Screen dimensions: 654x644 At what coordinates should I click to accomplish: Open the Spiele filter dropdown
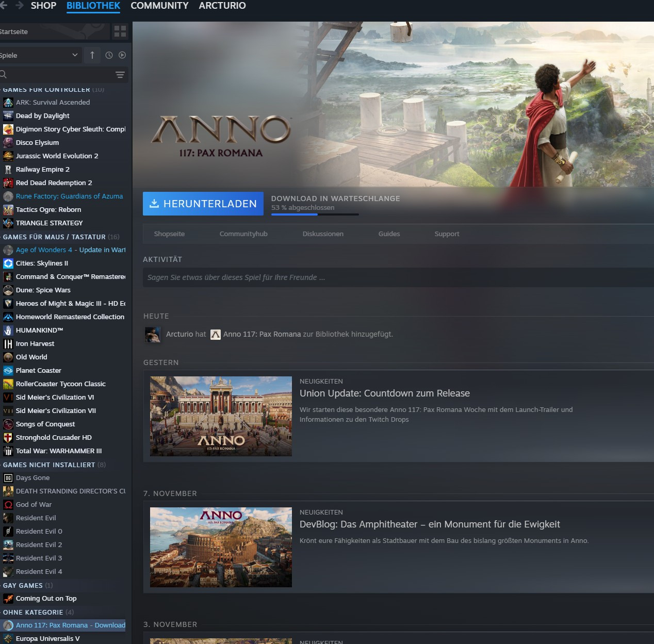click(x=41, y=55)
